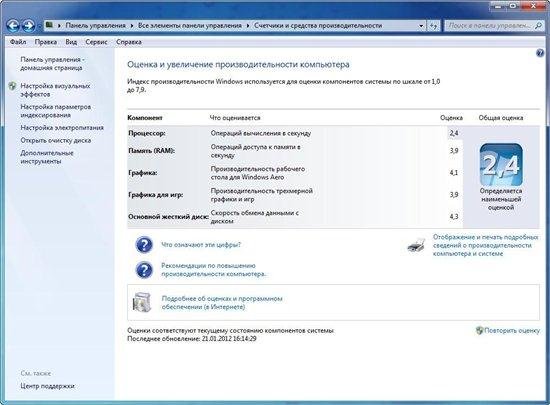This screenshot has height=405, width=550.
Task: Click Что означают эти цифры link
Action: pos(201,245)
